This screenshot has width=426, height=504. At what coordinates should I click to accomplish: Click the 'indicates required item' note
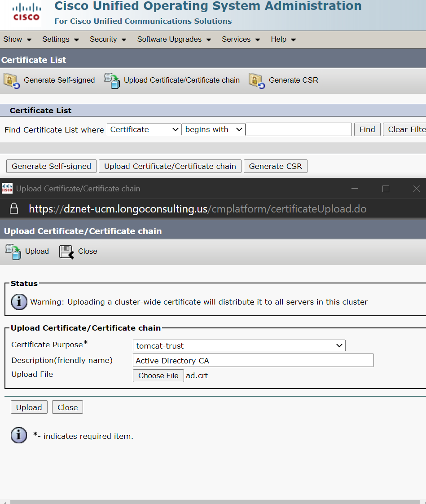(83, 436)
